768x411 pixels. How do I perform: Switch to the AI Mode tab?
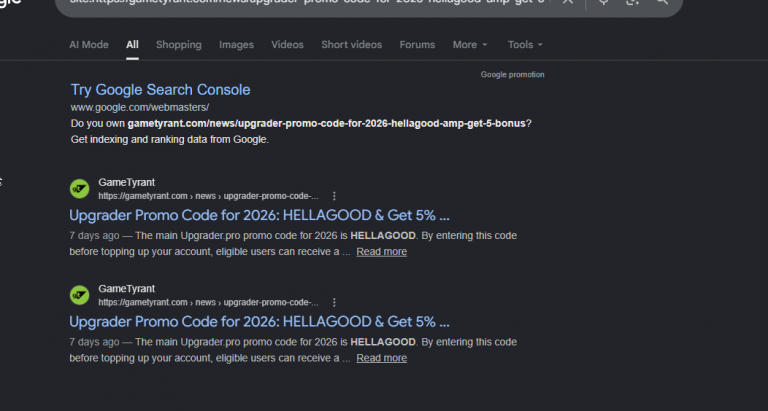click(89, 45)
